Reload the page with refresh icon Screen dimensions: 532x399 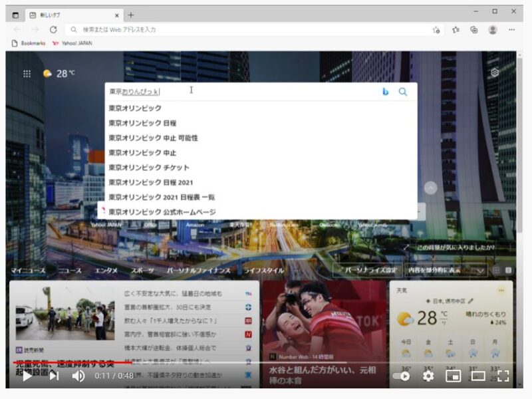tap(53, 30)
